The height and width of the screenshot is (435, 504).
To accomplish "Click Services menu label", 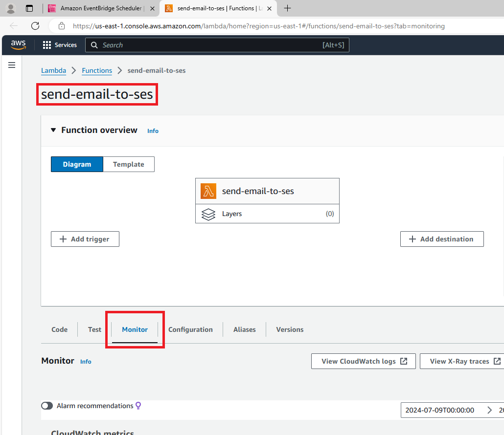I will (66, 45).
